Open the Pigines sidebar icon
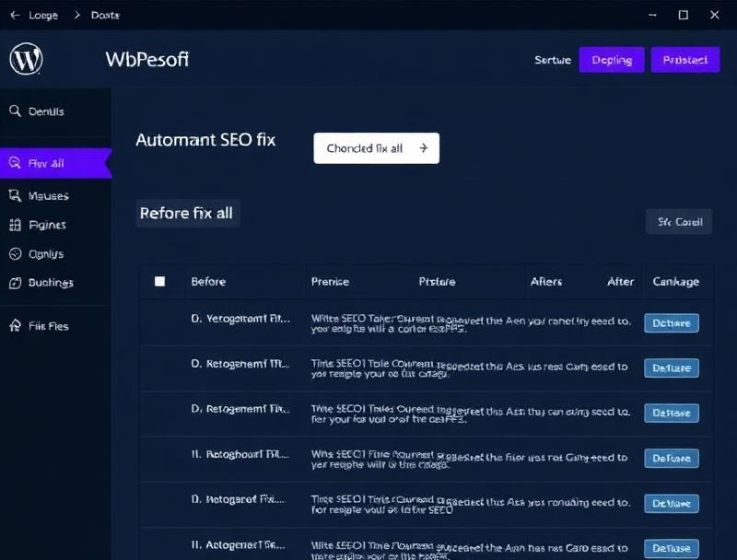The height and width of the screenshot is (560, 737). pos(15,225)
